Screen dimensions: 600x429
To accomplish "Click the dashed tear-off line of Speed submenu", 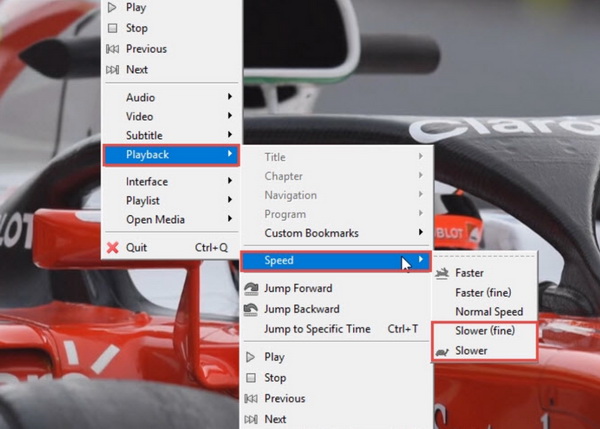I will (x=485, y=256).
